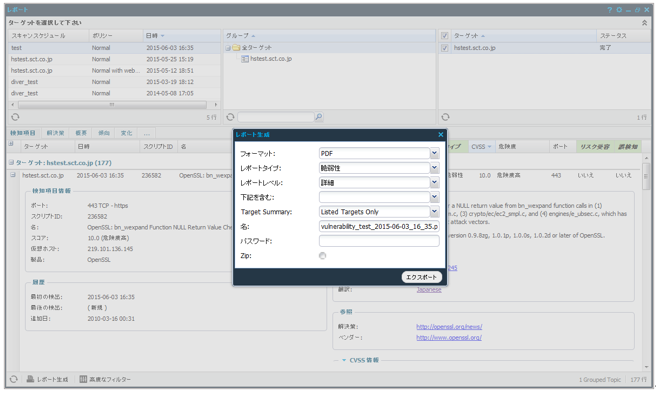Open 高度なフィルター advanced filter

pos(105,379)
